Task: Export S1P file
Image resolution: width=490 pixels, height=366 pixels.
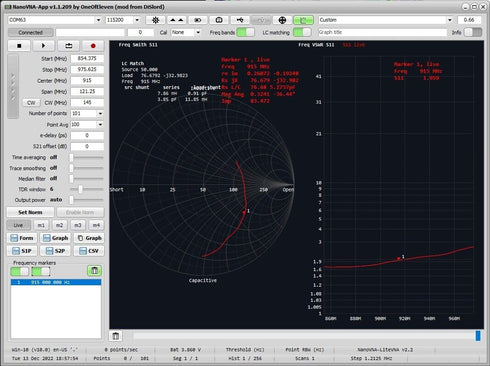Action: (x=22, y=251)
